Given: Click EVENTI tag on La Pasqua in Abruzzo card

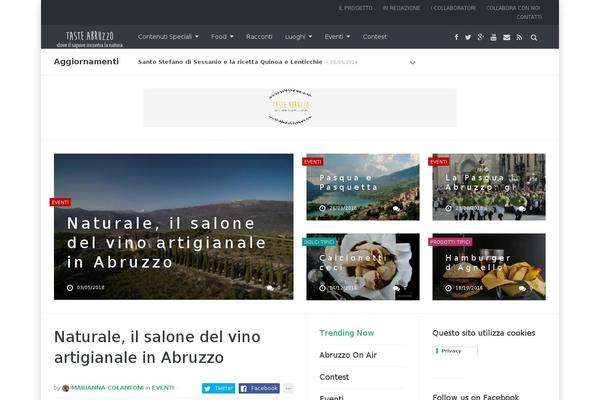Looking at the screenshot, I should coord(439,162).
